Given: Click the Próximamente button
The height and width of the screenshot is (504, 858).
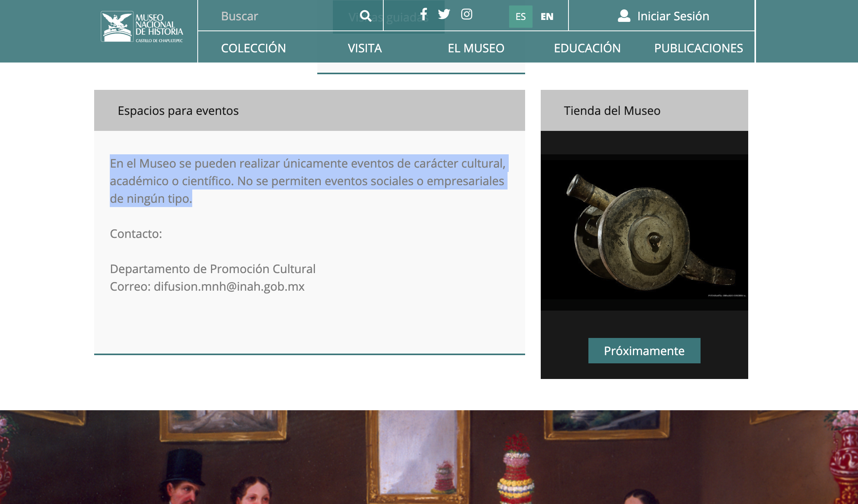Looking at the screenshot, I should [644, 350].
